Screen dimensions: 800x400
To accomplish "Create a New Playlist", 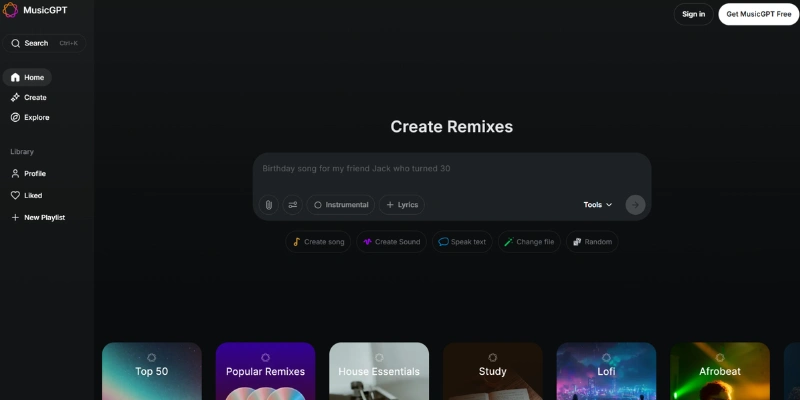I will [x=38, y=217].
